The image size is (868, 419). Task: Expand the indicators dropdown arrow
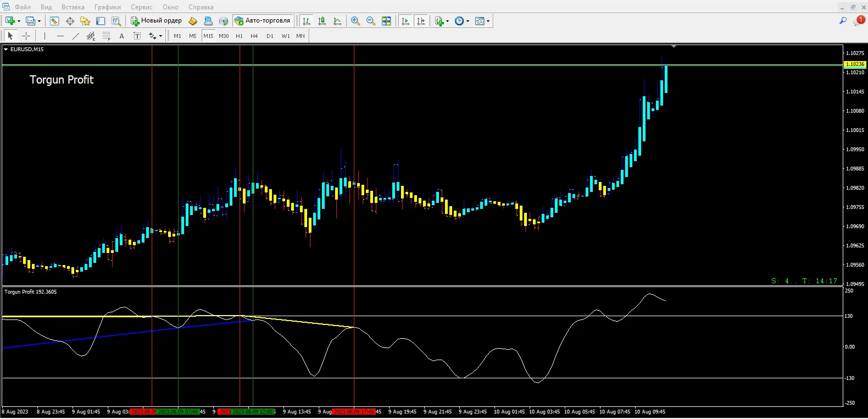[x=447, y=21]
